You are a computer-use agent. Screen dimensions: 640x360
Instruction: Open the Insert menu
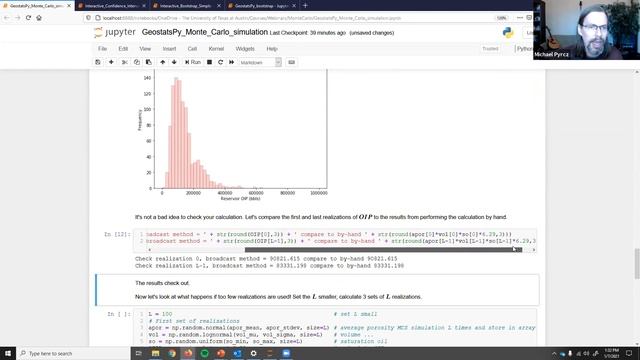(x=169, y=49)
